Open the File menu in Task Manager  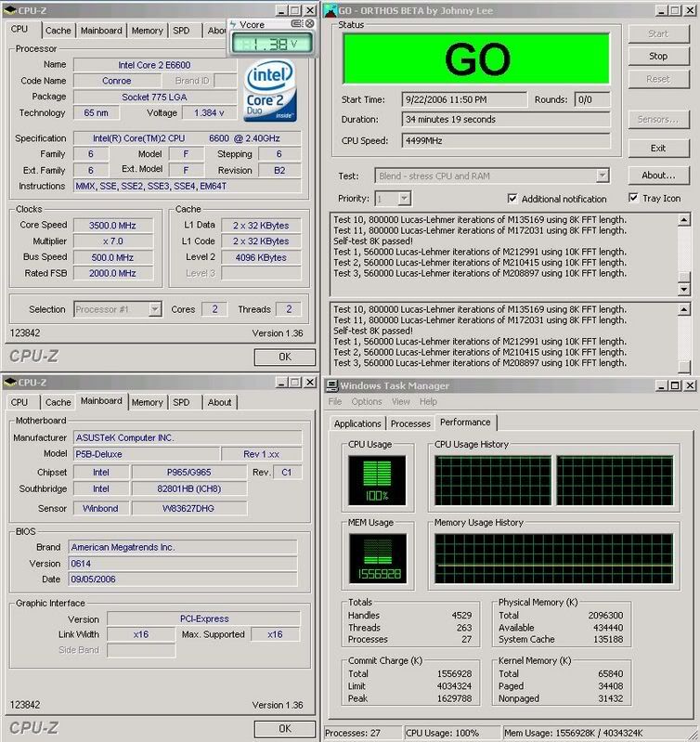(335, 401)
